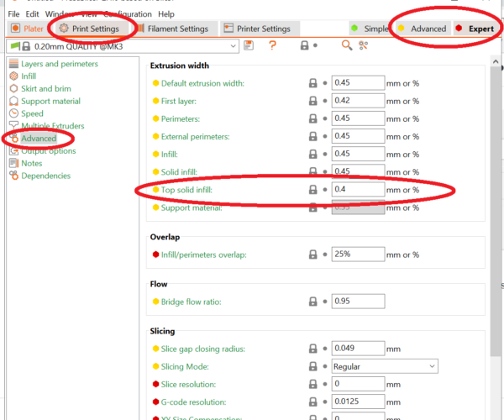Viewport: 504px width, 420px height.
Task: Click the save preset icon
Action: [x=249, y=45]
